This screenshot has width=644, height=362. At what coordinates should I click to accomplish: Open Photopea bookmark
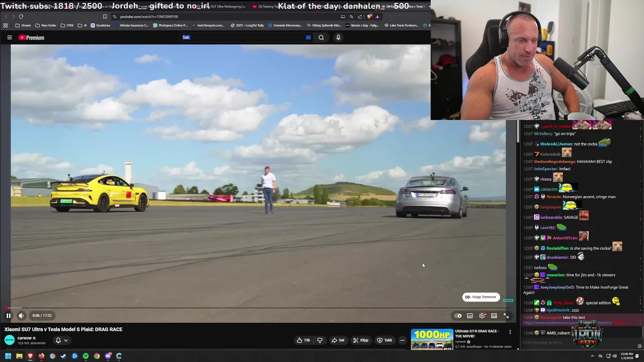point(170,25)
